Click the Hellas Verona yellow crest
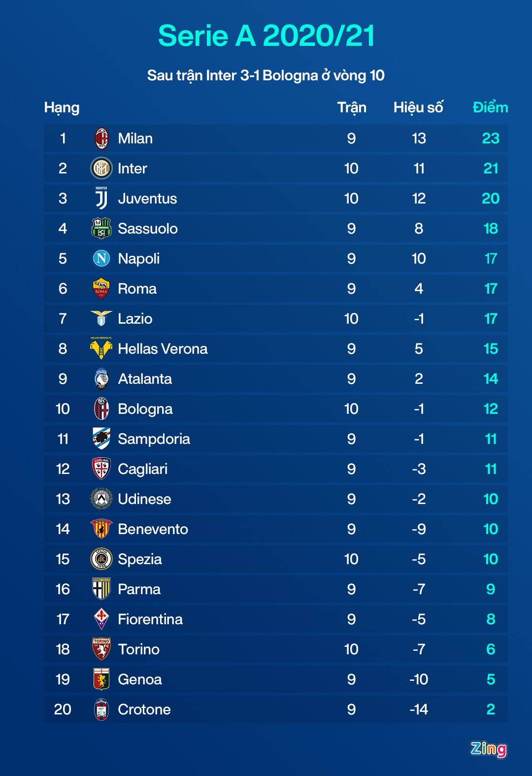The width and height of the screenshot is (532, 776). 101,349
